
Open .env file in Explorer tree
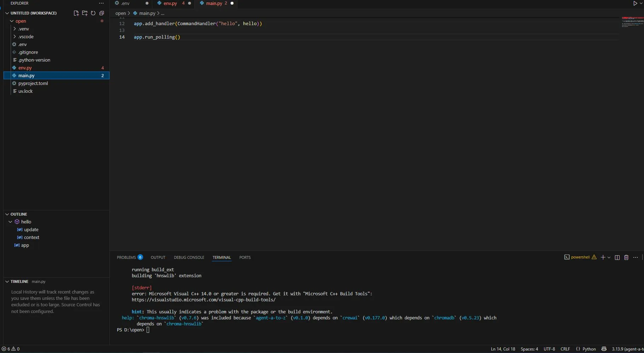click(57, 45)
